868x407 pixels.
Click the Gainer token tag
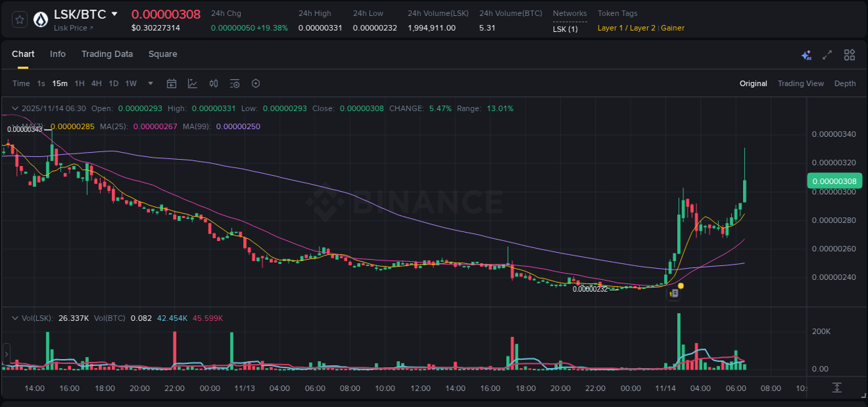(672, 28)
